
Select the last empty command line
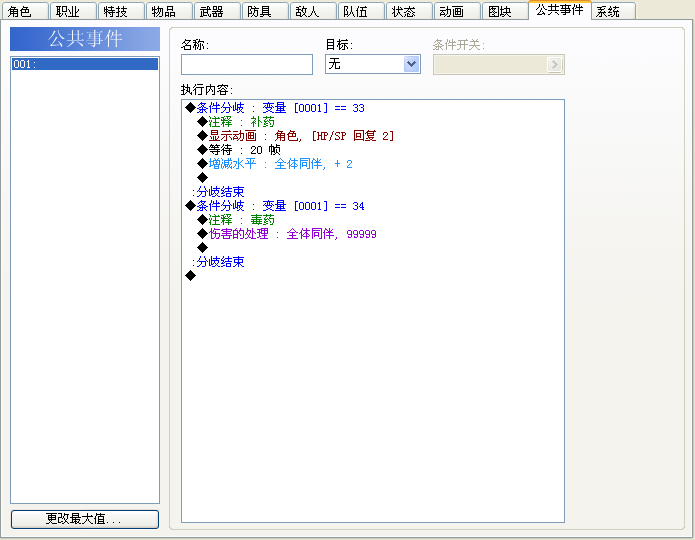tap(372, 276)
